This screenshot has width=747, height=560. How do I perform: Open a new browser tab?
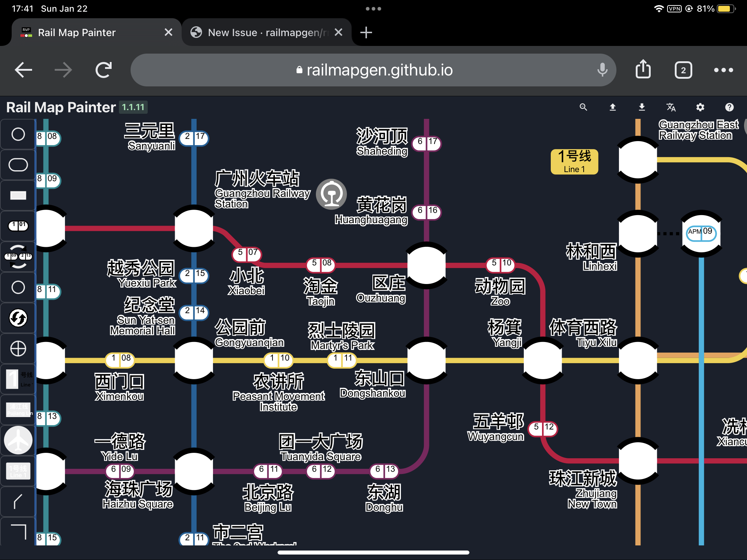pyautogui.click(x=366, y=32)
